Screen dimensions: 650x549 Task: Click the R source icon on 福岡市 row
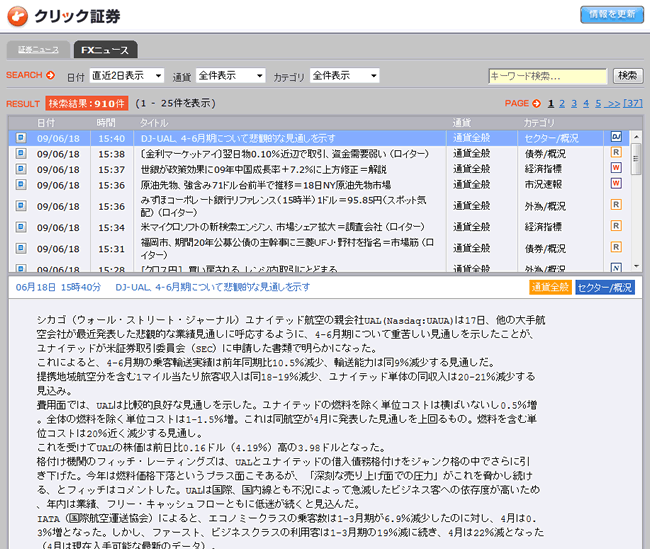click(x=616, y=247)
